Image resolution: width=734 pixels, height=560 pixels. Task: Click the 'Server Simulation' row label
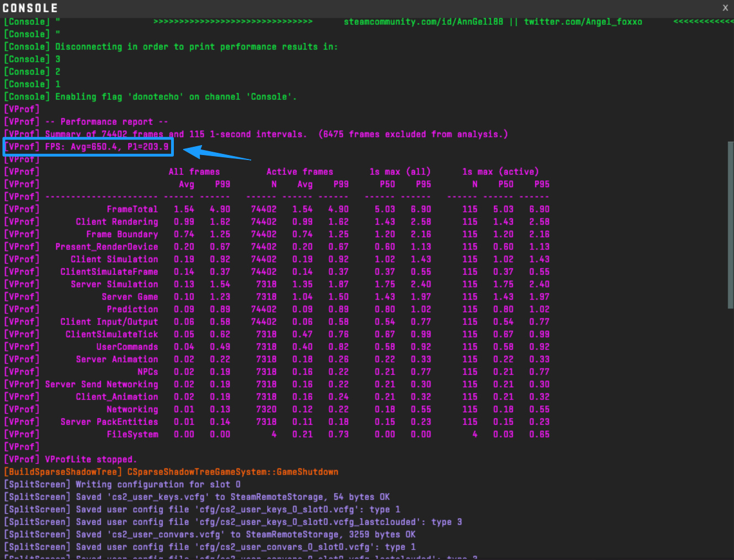[114, 284]
